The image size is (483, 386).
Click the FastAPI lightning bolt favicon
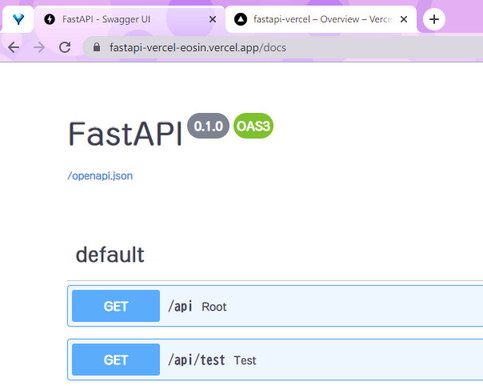coord(50,19)
